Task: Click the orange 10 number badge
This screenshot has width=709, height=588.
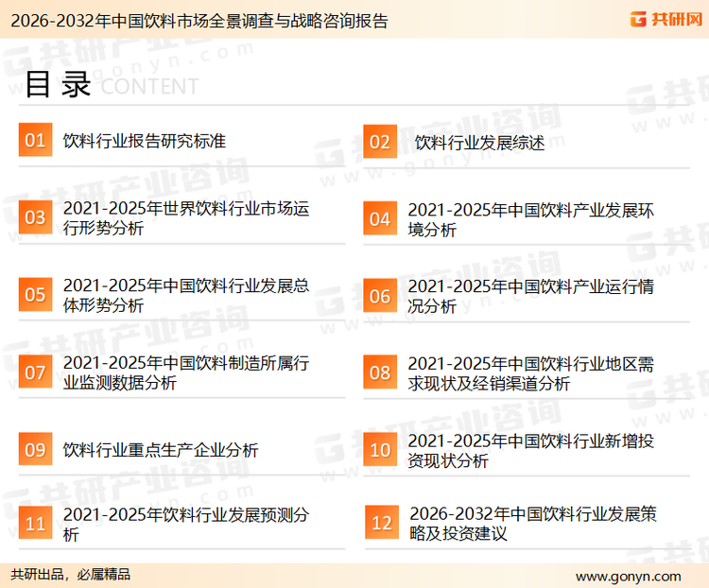Action: tap(380, 450)
